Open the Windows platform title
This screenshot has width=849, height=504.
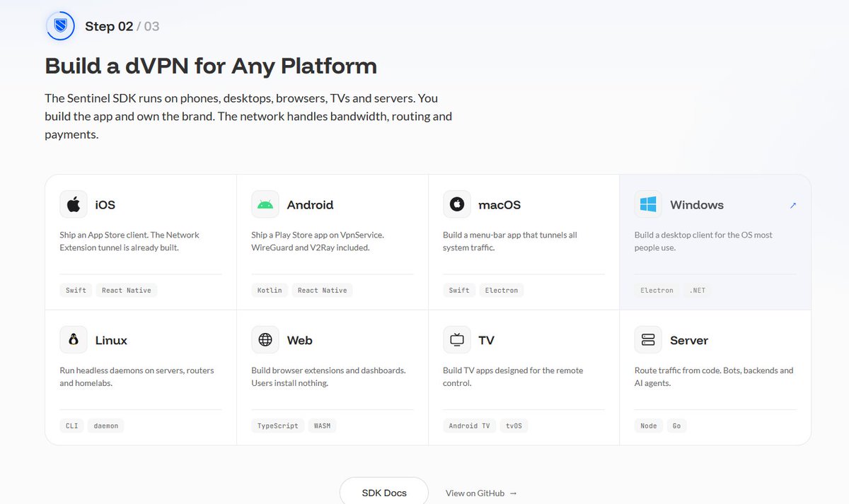(697, 205)
